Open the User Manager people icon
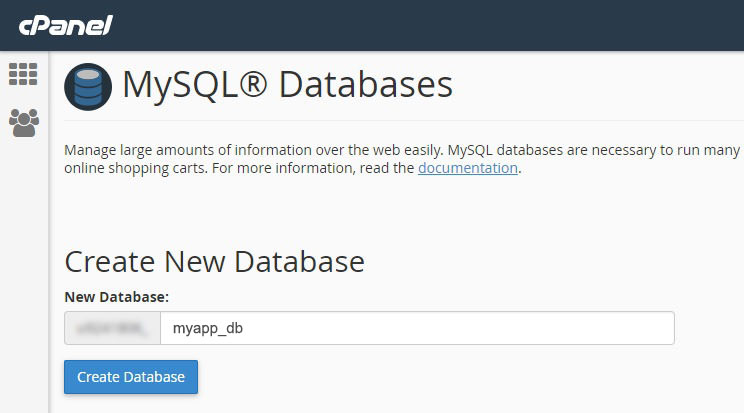Viewport: 744px width, 413px height. [23, 123]
